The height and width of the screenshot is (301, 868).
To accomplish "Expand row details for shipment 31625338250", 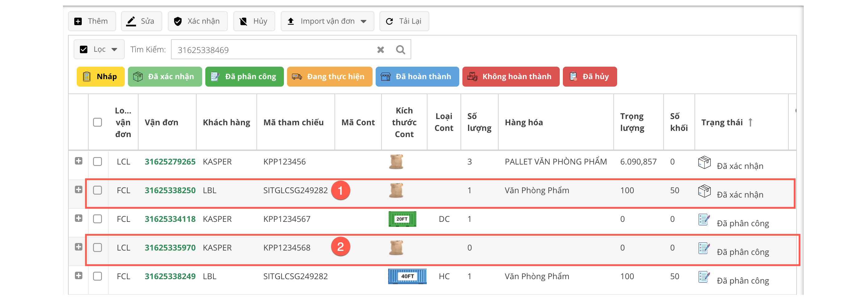I will coord(79,189).
